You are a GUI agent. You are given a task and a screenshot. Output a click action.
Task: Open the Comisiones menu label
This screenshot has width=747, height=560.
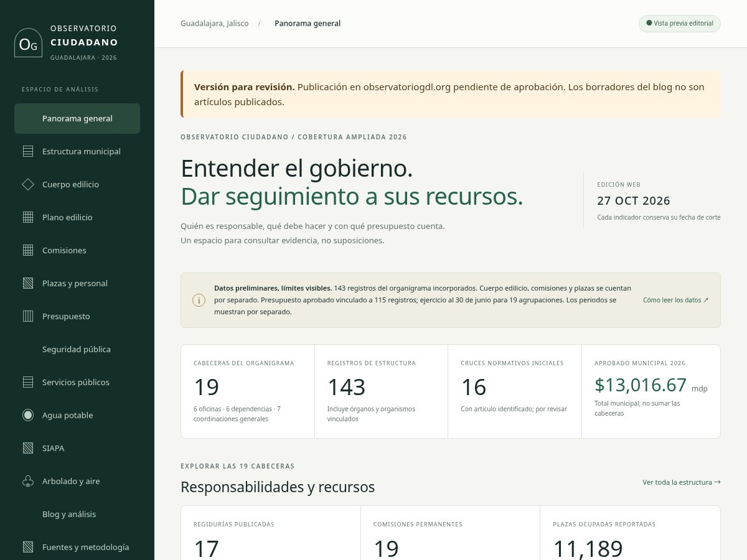click(64, 250)
